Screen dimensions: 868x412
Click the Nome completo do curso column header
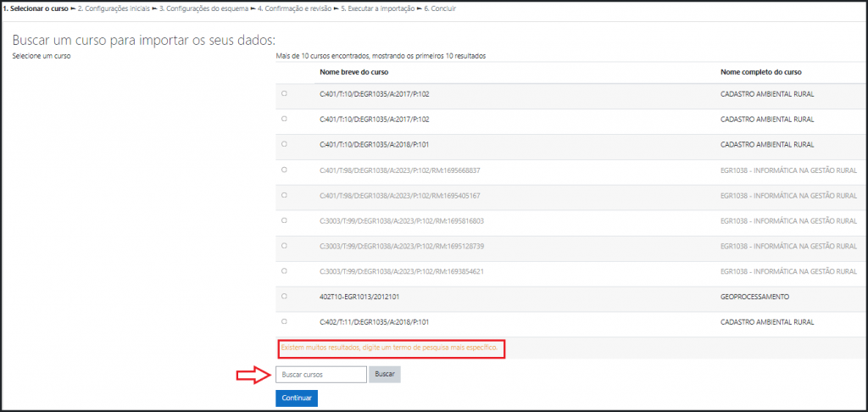(760, 73)
